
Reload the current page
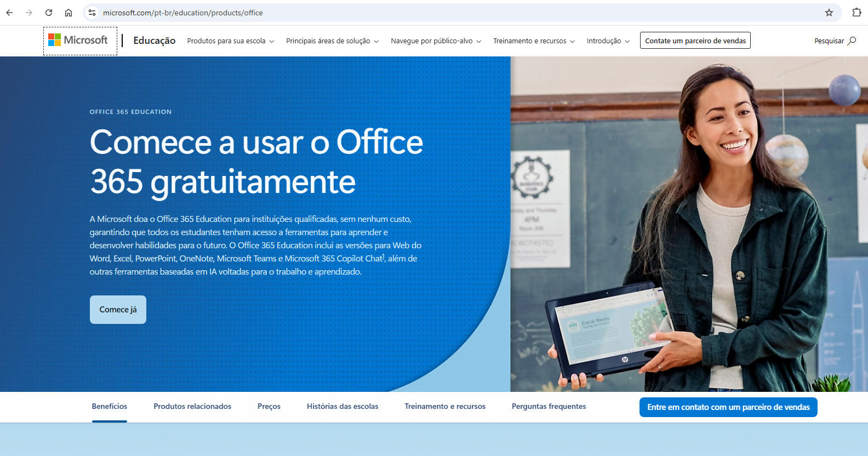(x=49, y=13)
